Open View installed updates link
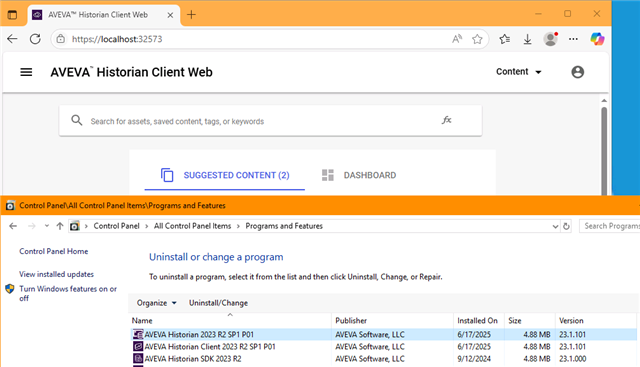Viewport: 640px width, 367px height. point(56,274)
